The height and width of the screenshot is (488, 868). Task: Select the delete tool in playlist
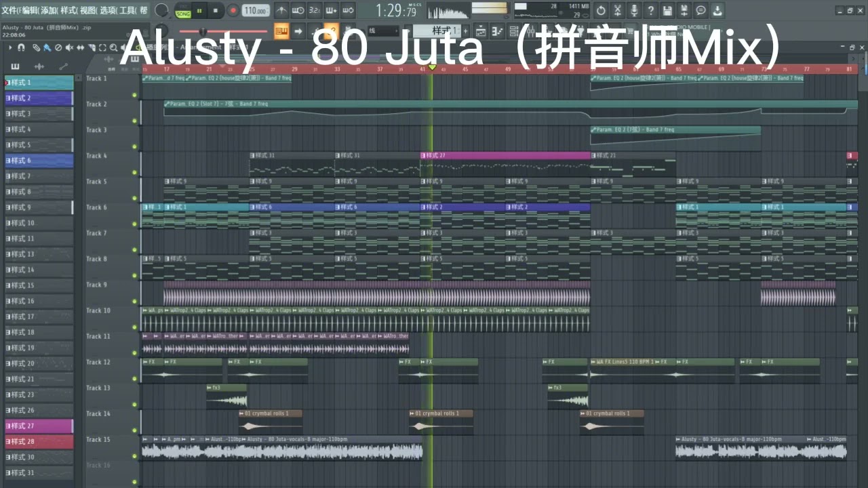(x=58, y=47)
